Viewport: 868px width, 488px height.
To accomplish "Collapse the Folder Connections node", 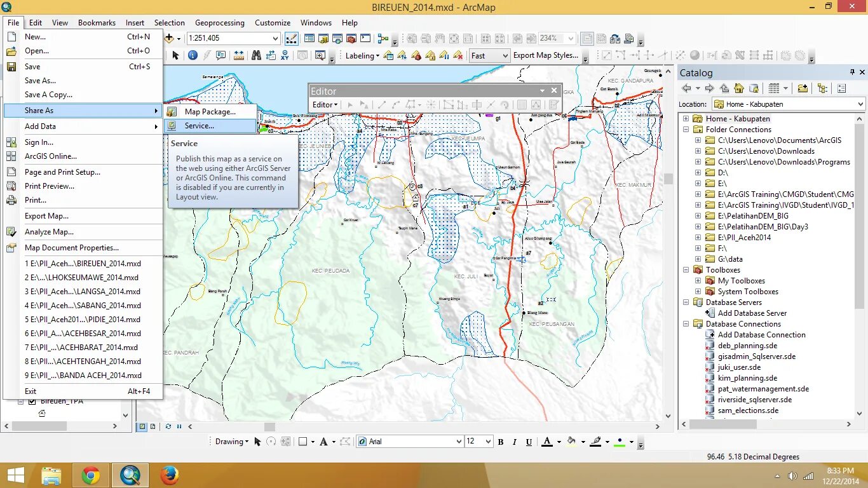I will (x=686, y=130).
